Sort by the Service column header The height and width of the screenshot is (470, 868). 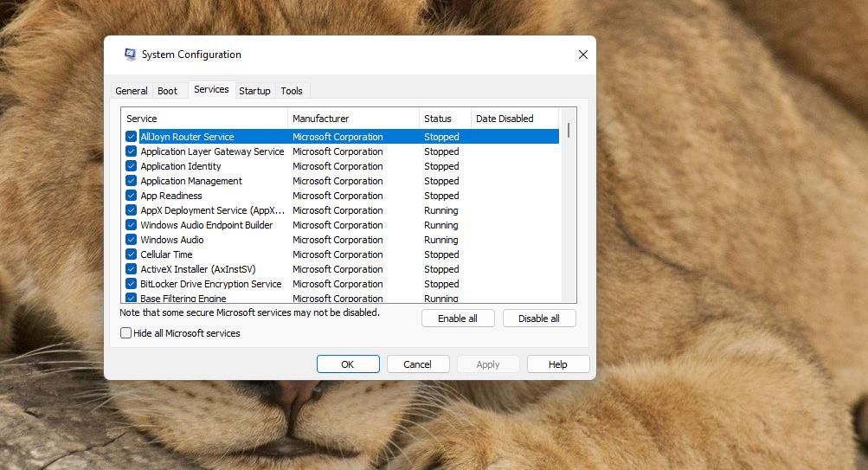pos(204,119)
